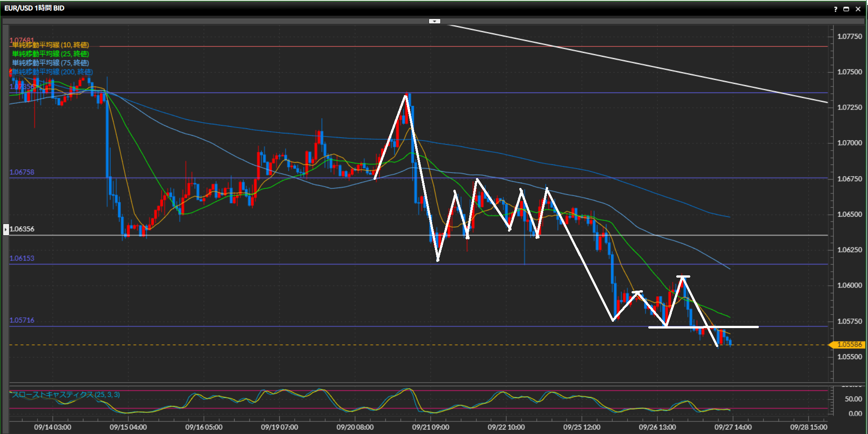868x434 pixels.
Task: Select the Slow Stochastics (25, 3, 3) label
Action: [66, 395]
